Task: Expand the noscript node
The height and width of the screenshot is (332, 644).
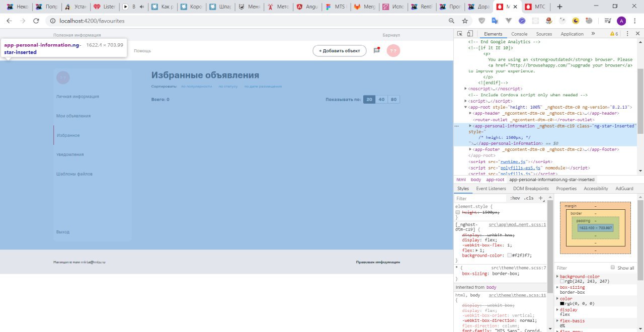Action: (x=465, y=89)
